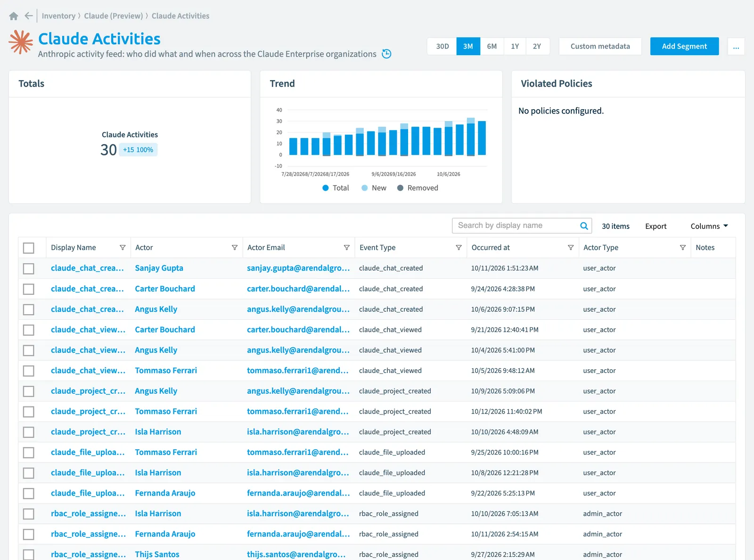Toggle Removed series in trend legend
This screenshot has width=754, height=560.
418,188
